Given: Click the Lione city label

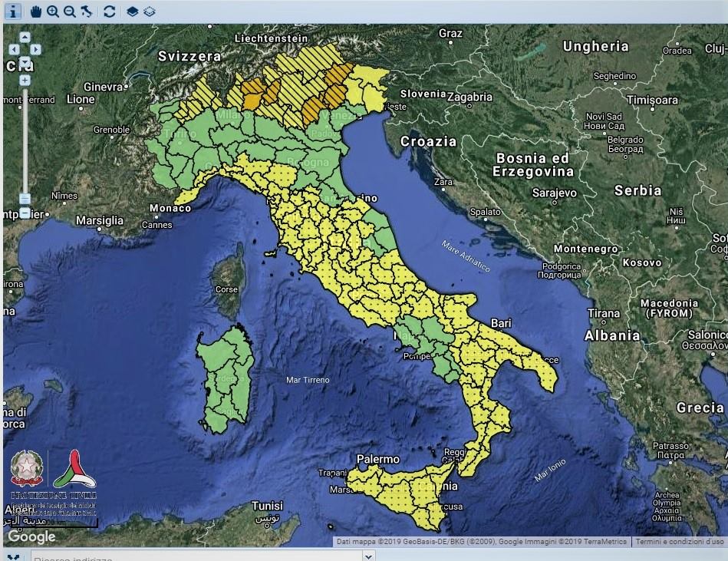Looking at the screenshot, I should [81, 99].
